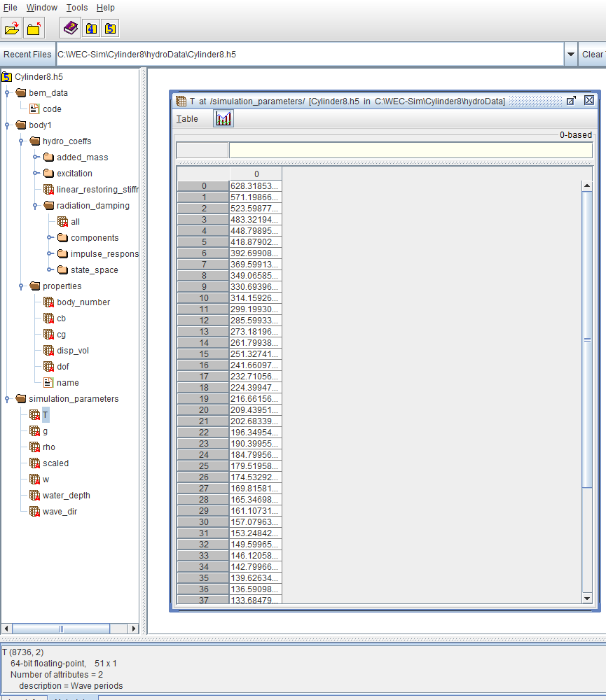Open the HDFView User's Guide book icon
This screenshot has height=700, width=606.
tap(70, 27)
